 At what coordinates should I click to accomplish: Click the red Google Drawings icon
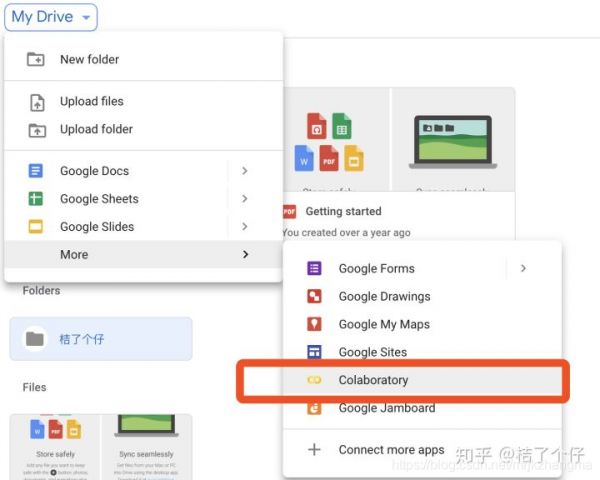click(314, 296)
